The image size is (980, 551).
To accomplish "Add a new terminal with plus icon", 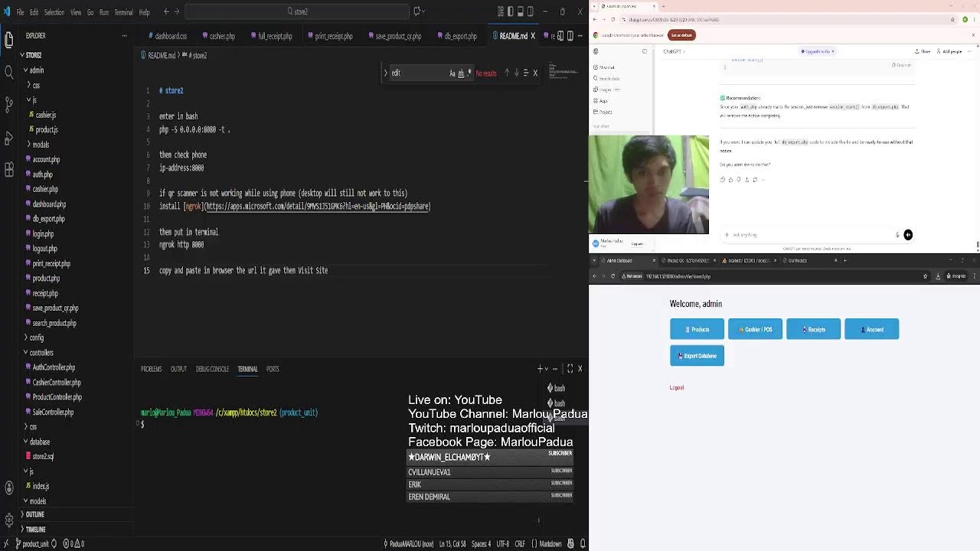I will (x=540, y=369).
